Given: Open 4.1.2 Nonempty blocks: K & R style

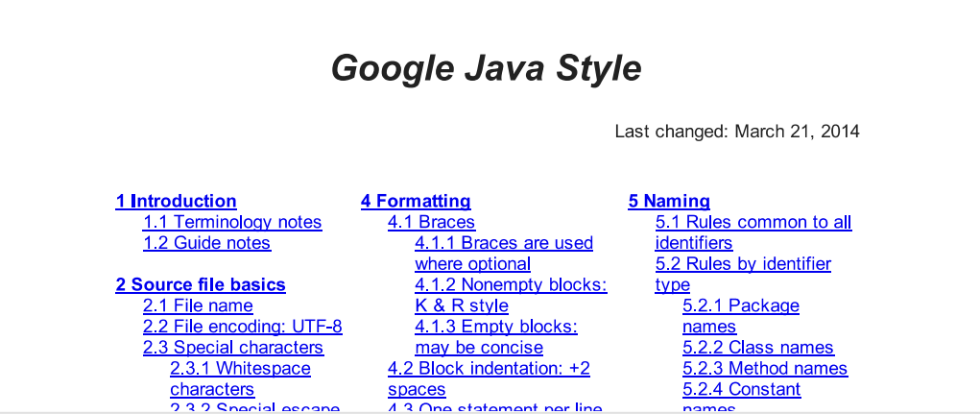Looking at the screenshot, I should 511,295.
